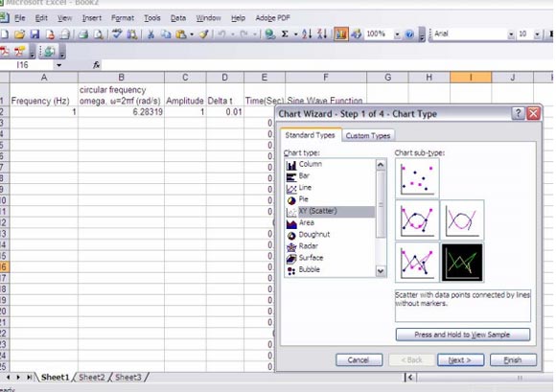This screenshot has width=556, height=392.
Task: Insert a hyperlink with the globe icon
Action: point(270,35)
